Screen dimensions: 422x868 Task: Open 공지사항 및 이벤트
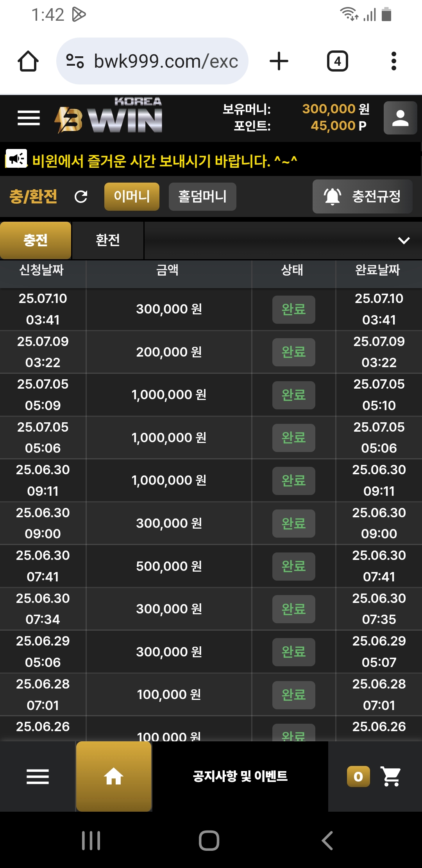[240, 777]
